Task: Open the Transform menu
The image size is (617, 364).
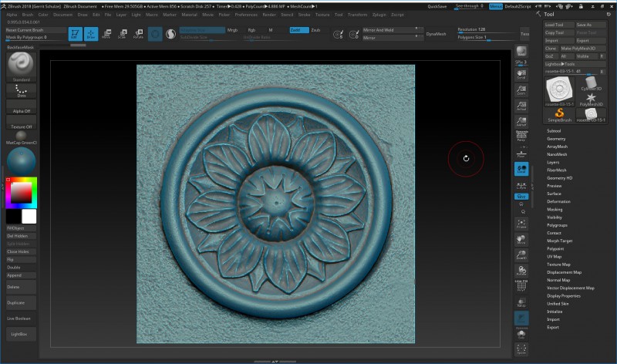Action: tap(357, 15)
